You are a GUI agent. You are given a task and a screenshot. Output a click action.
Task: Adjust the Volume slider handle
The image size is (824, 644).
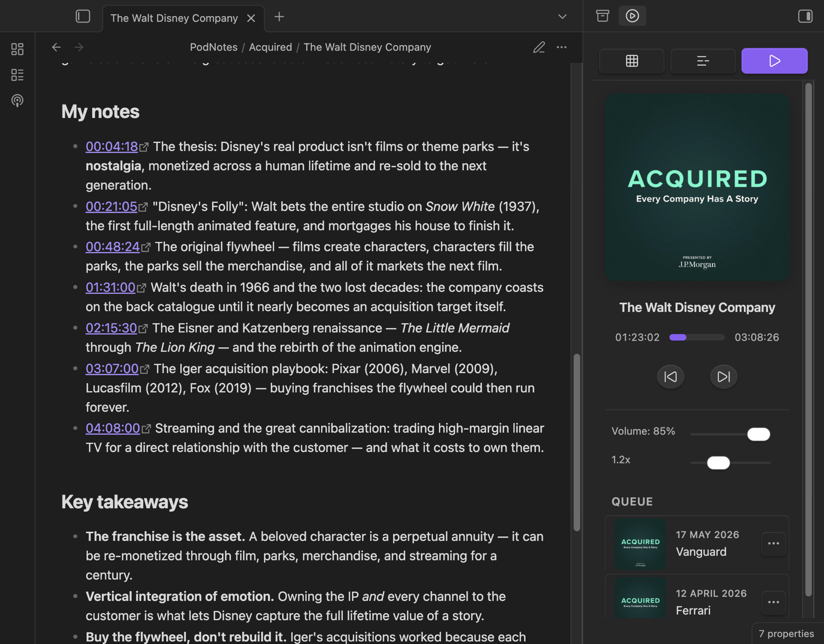point(759,434)
